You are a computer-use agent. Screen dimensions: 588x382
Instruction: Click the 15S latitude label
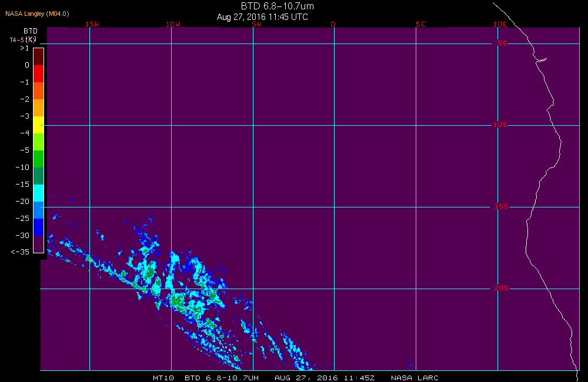tap(502, 206)
